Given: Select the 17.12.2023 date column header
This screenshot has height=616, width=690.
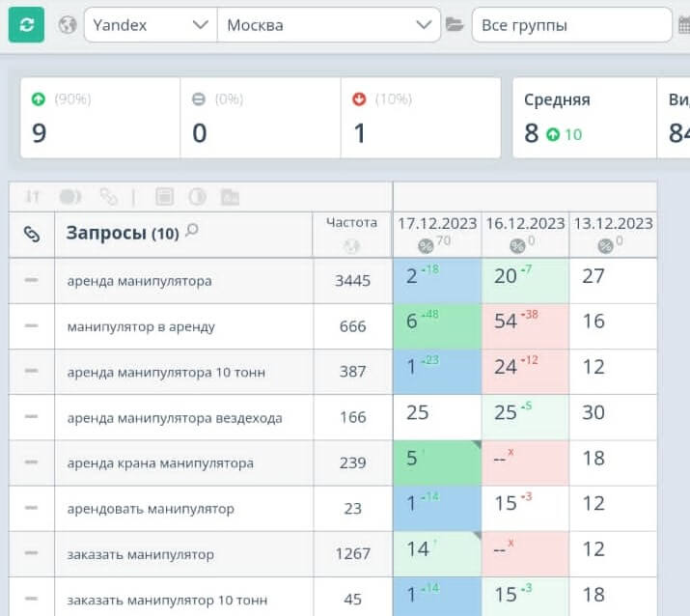Looking at the screenshot, I should click(437, 223).
